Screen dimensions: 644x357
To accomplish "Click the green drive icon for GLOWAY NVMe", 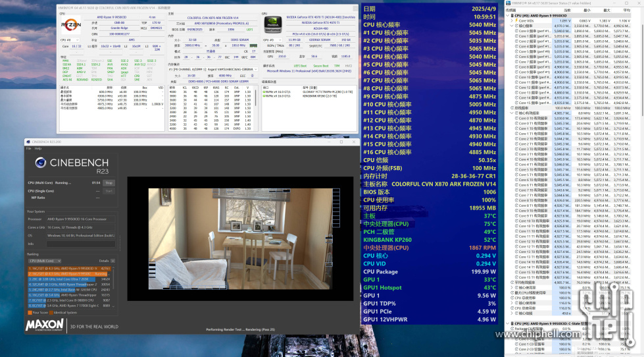I will click(x=264, y=92).
